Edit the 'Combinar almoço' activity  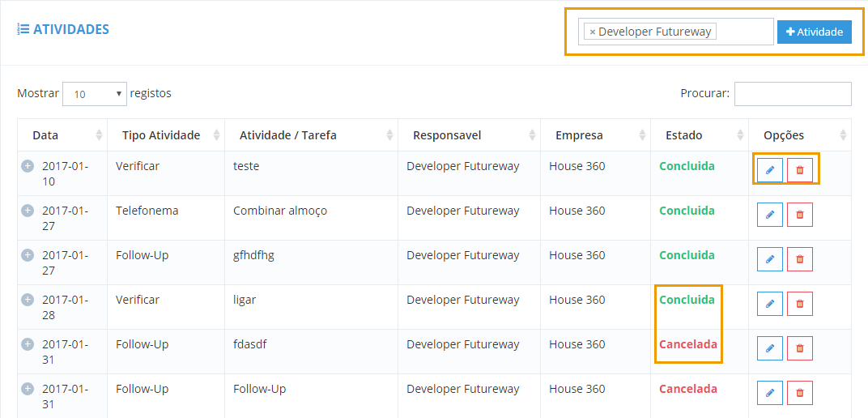pos(769,214)
